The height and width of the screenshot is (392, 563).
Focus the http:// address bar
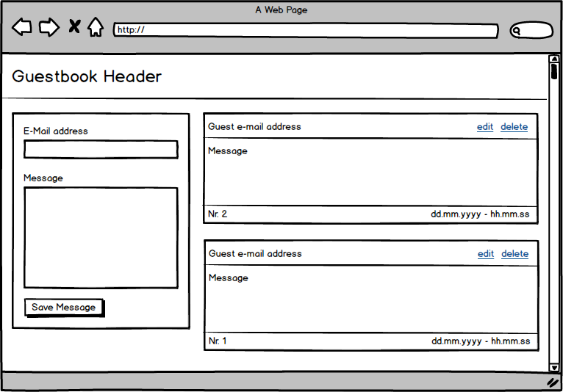pos(306,31)
